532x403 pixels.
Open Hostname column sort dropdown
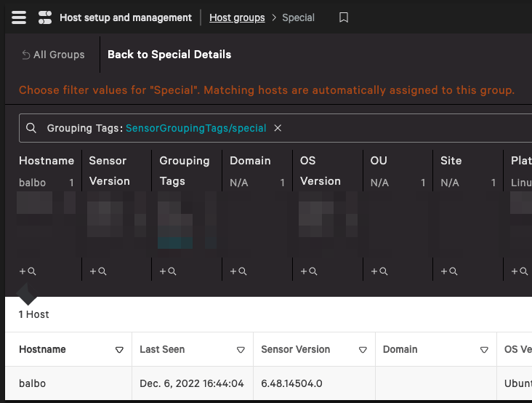click(119, 350)
